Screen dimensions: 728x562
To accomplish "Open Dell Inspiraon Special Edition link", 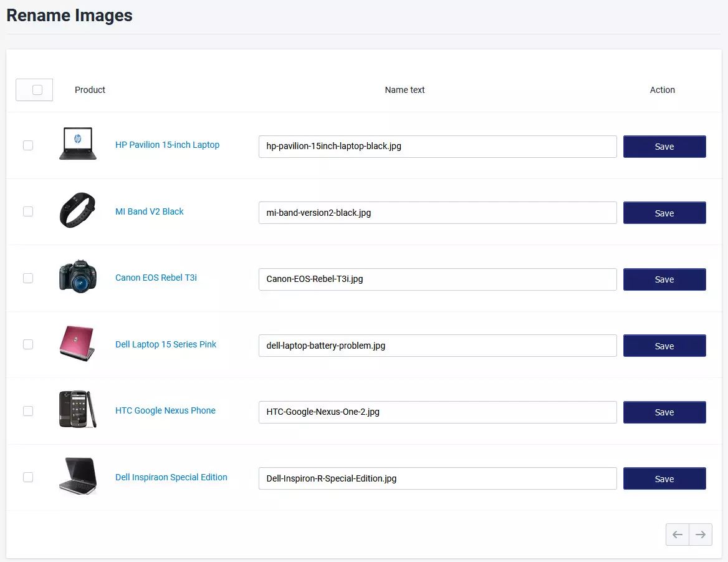I will click(171, 477).
